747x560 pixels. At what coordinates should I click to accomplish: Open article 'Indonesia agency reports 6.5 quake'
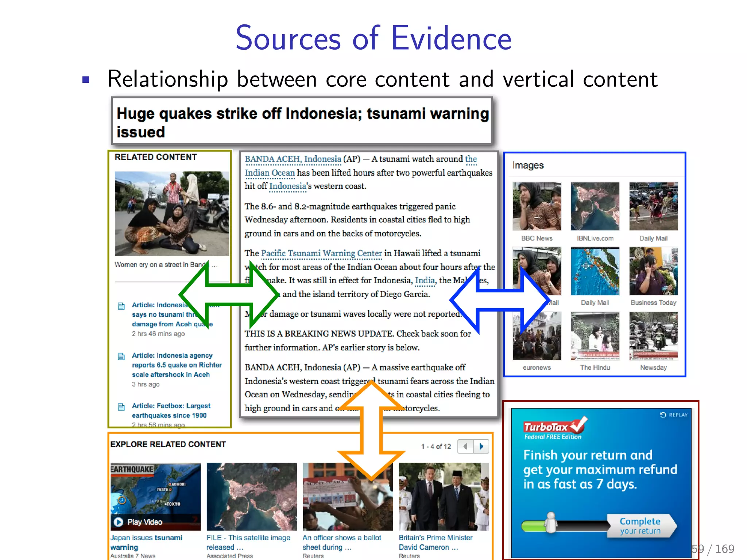177,365
